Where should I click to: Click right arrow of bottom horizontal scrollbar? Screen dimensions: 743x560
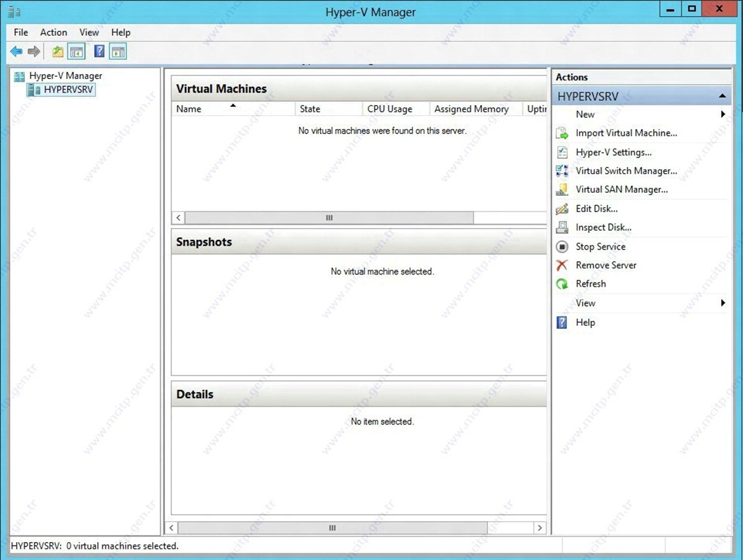[540, 528]
